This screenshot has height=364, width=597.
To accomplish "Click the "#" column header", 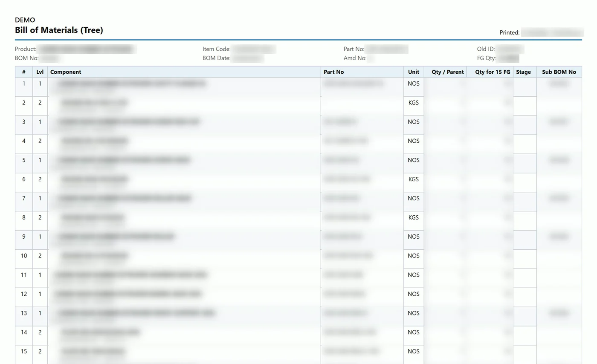I will point(24,72).
